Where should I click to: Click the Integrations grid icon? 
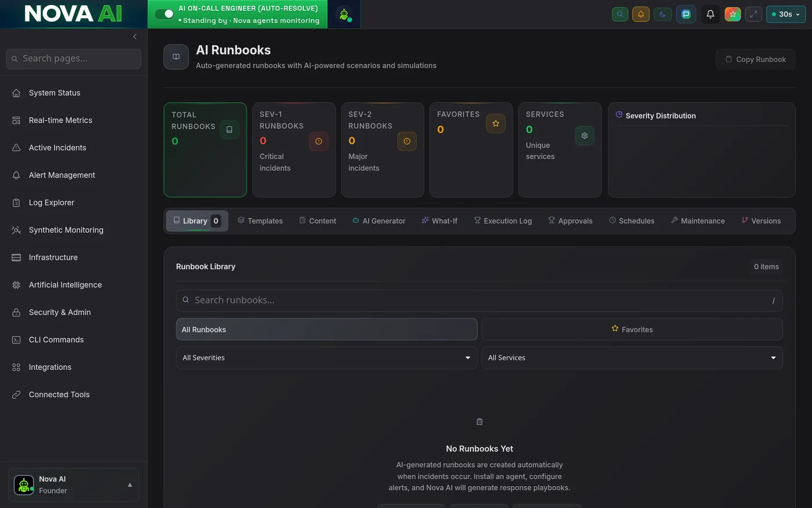(16, 367)
